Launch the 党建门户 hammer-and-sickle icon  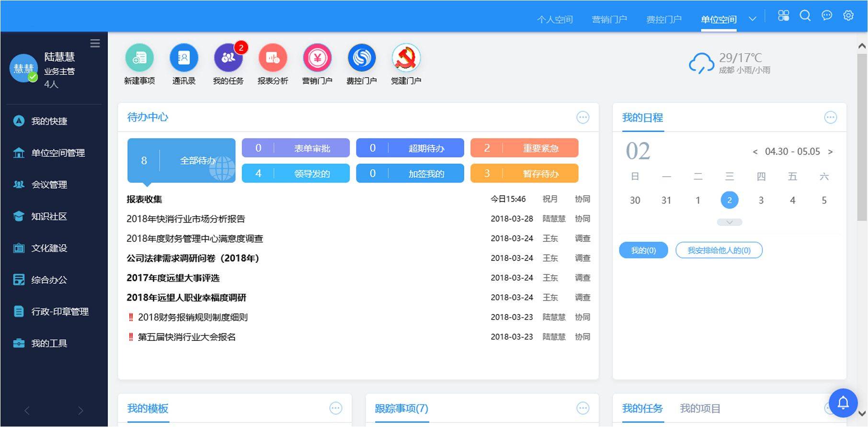click(x=406, y=58)
